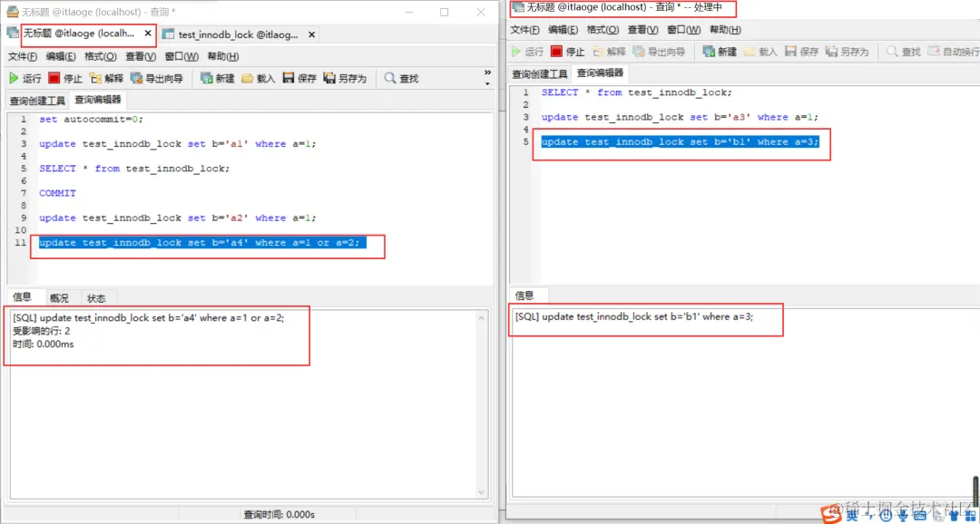Click 载入 load in left window toolbar
980x524 pixels.
259,78
